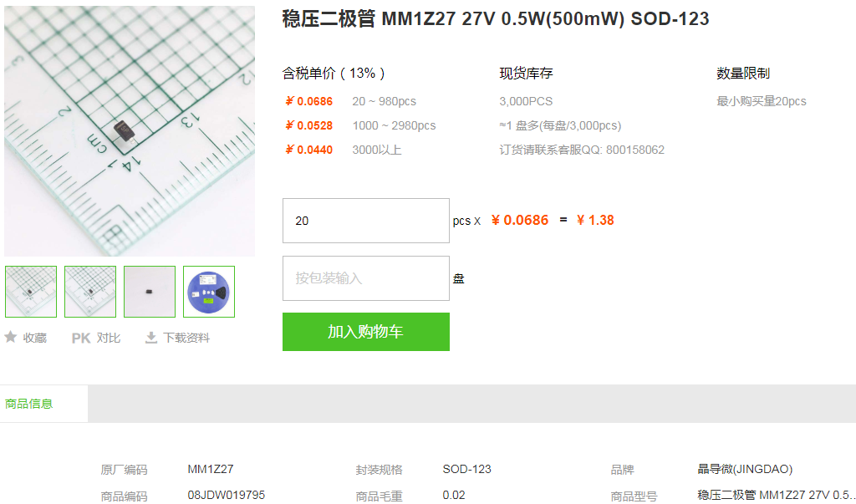Click the ¥0.0440 price for 3000以上
This screenshot has width=856, height=504.
click(308, 150)
